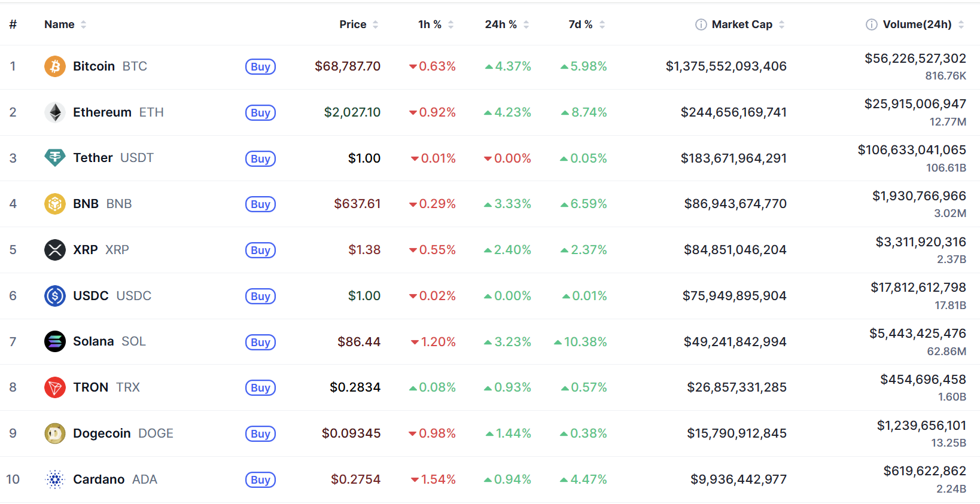Click Bitcoin volume $56,226,527,302
Viewport: 980px width, 504px height.
tap(915, 59)
